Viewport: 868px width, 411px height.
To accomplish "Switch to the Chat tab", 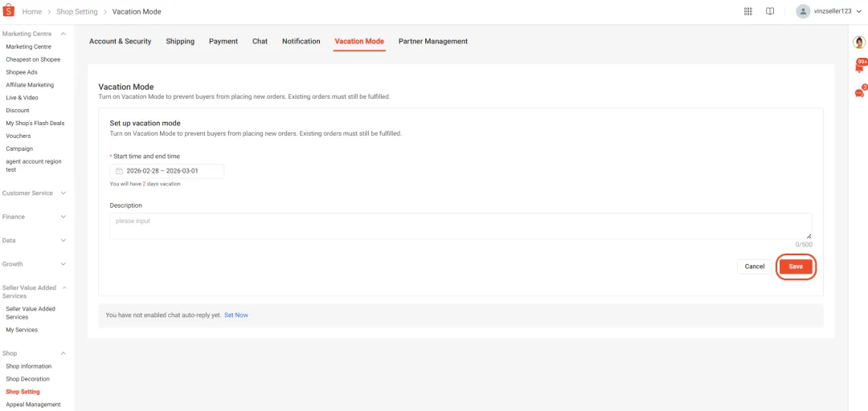I will [260, 42].
